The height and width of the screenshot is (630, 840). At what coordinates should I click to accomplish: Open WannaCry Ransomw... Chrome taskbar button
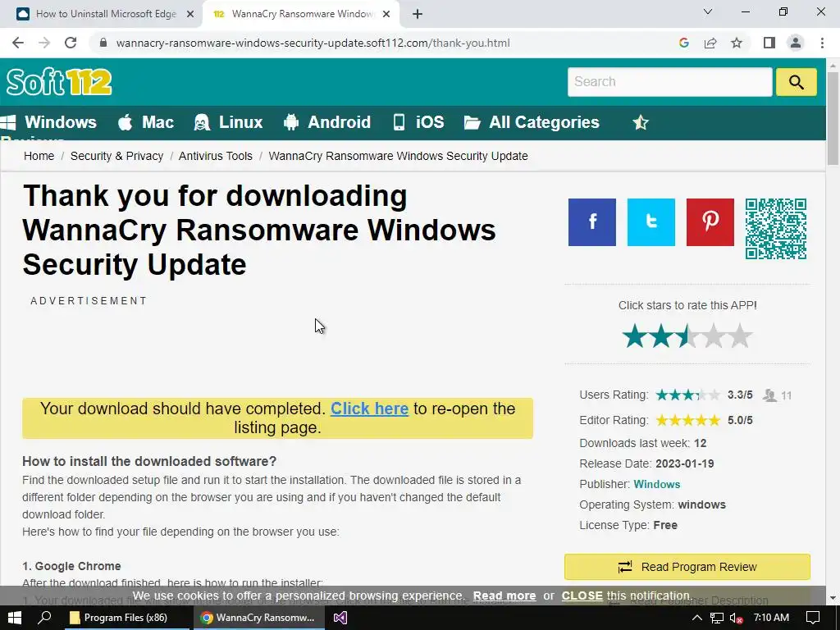click(x=258, y=618)
